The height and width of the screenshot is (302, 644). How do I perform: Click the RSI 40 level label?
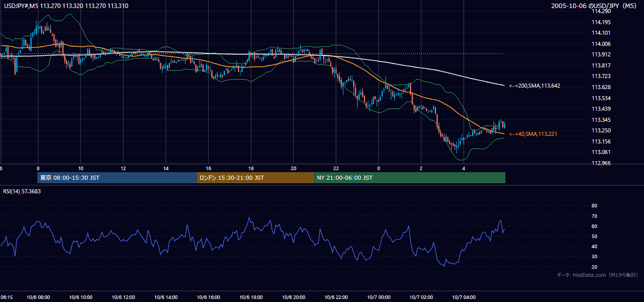[x=594, y=246]
